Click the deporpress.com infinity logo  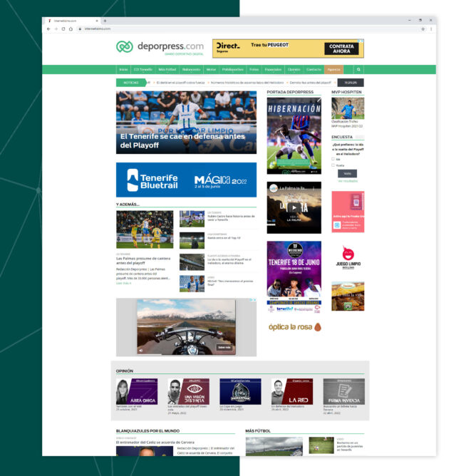125,46
